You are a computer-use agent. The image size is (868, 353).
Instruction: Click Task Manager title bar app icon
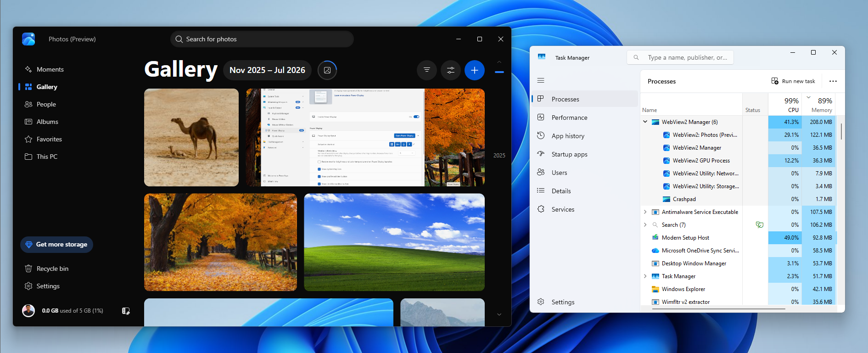(x=542, y=57)
